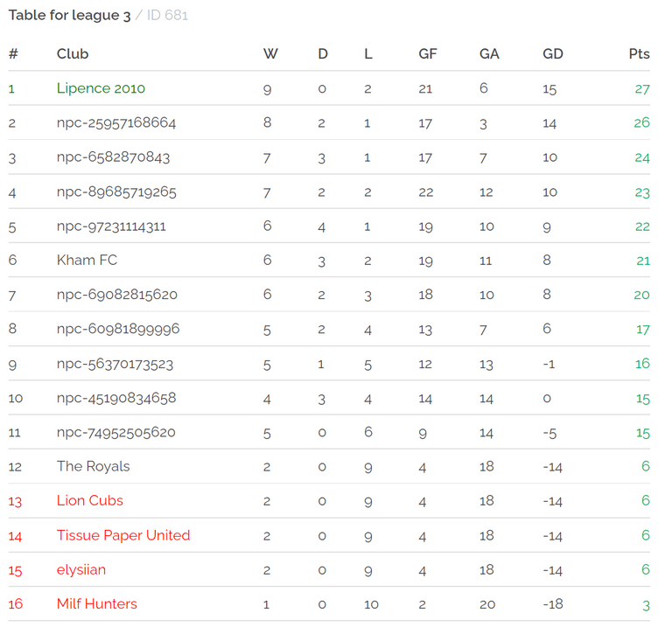Select club npc-6582870843

(113, 157)
